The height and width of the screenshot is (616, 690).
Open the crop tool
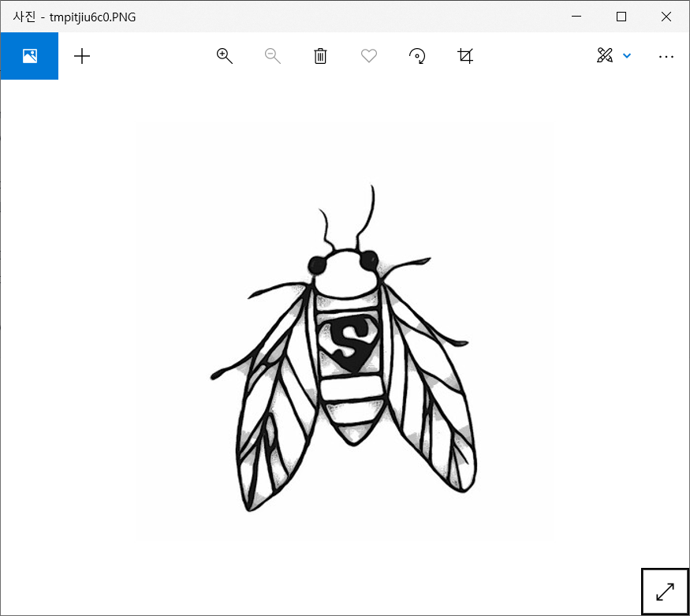tap(465, 56)
